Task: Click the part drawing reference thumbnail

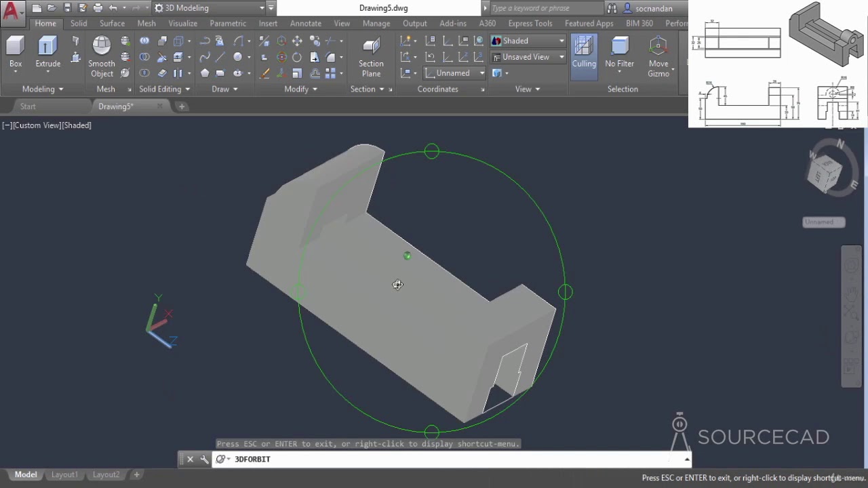Action: click(778, 64)
